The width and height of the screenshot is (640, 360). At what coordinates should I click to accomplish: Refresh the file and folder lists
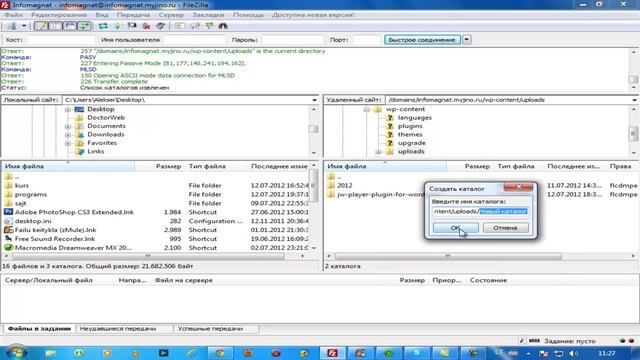point(103,26)
